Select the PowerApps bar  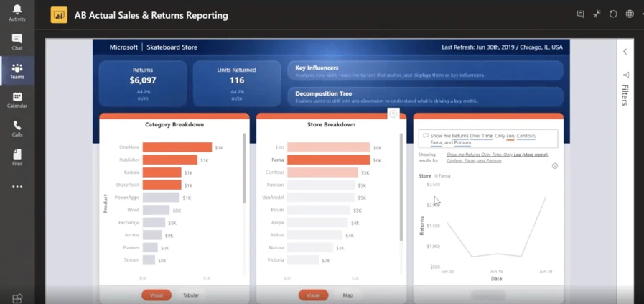point(161,198)
